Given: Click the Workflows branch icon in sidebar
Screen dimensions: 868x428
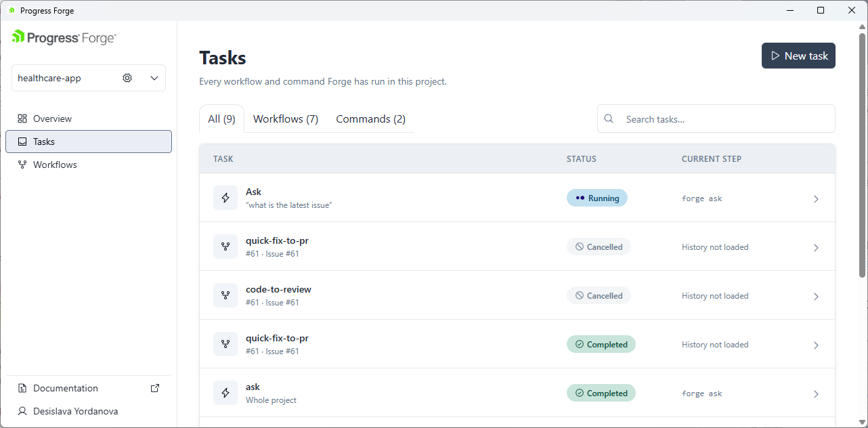Looking at the screenshot, I should click(22, 165).
